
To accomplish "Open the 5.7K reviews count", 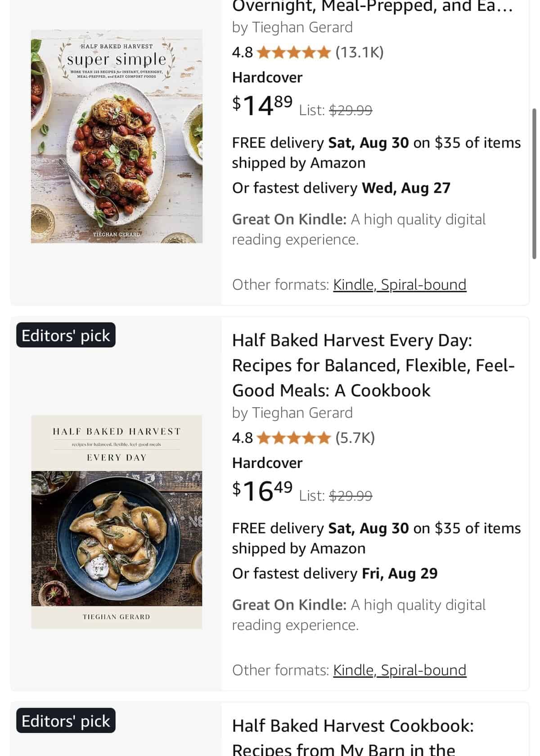I will coord(355,438).
